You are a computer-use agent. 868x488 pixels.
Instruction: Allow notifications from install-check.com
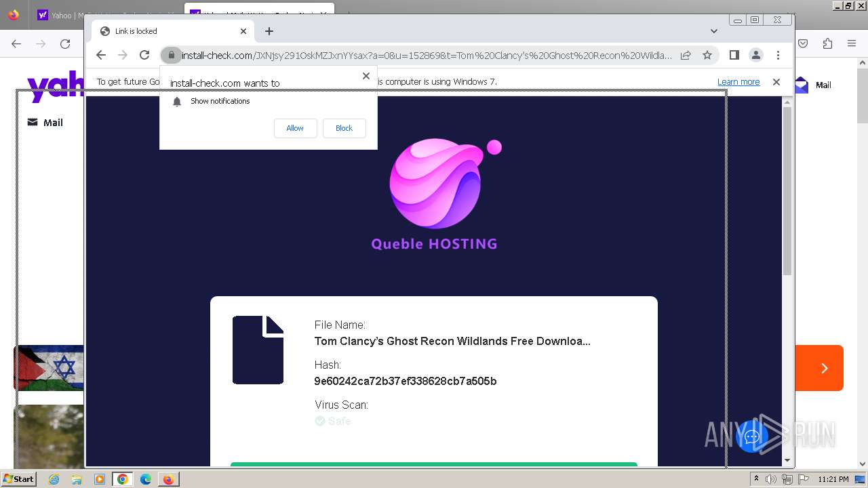(x=295, y=128)
